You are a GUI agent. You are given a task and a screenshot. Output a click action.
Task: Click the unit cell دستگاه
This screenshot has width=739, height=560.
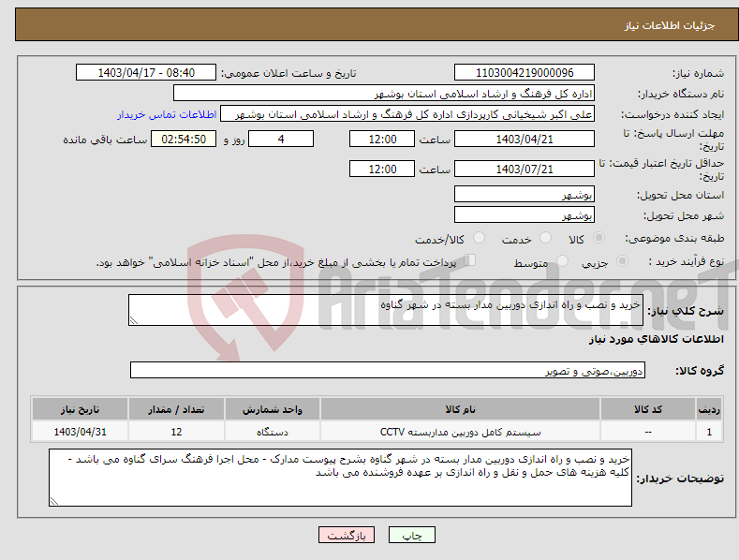[x=273, y=432]
